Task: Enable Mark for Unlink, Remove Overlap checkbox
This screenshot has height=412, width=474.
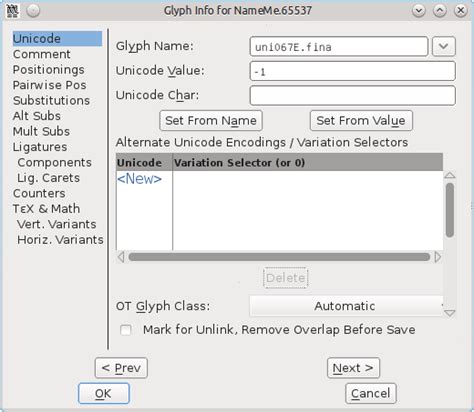Action: click(126, 330)
